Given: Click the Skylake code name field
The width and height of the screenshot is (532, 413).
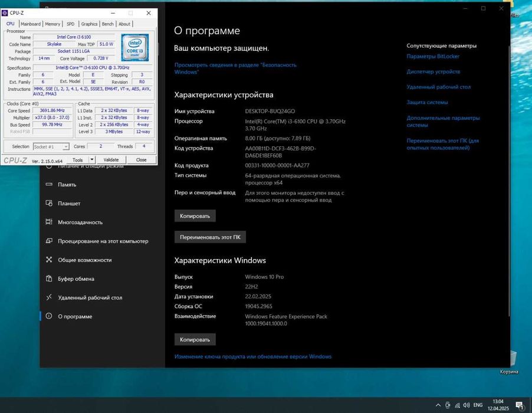Looking at the screenshot, I should 54,44.
